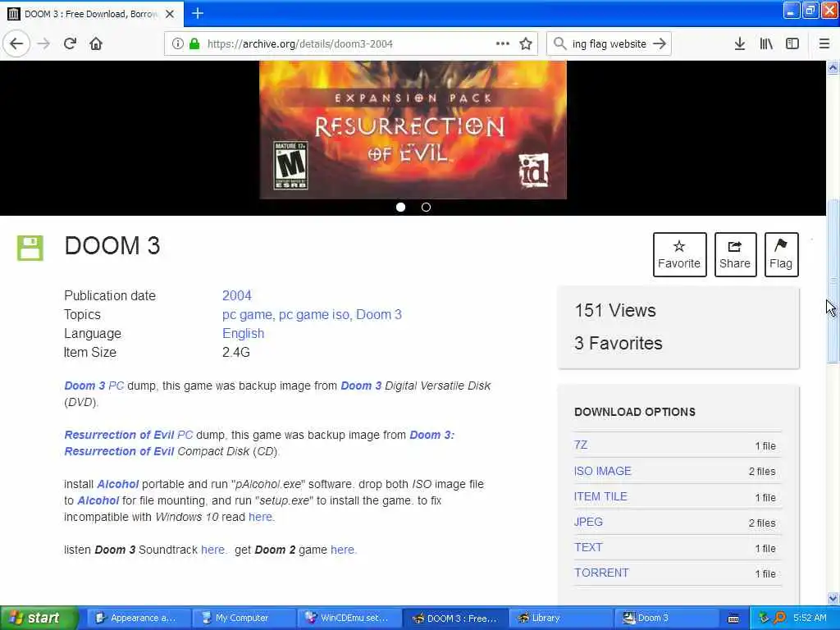840x630 pixels.
Task: Open the 'pc game' topic link
Action: pyautogui.click(x=247, y=314)
